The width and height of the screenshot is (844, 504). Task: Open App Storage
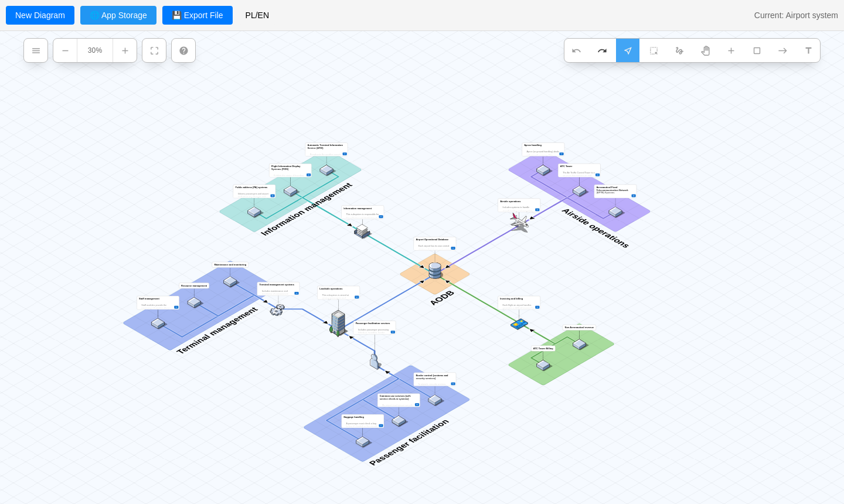pos(118,15)
